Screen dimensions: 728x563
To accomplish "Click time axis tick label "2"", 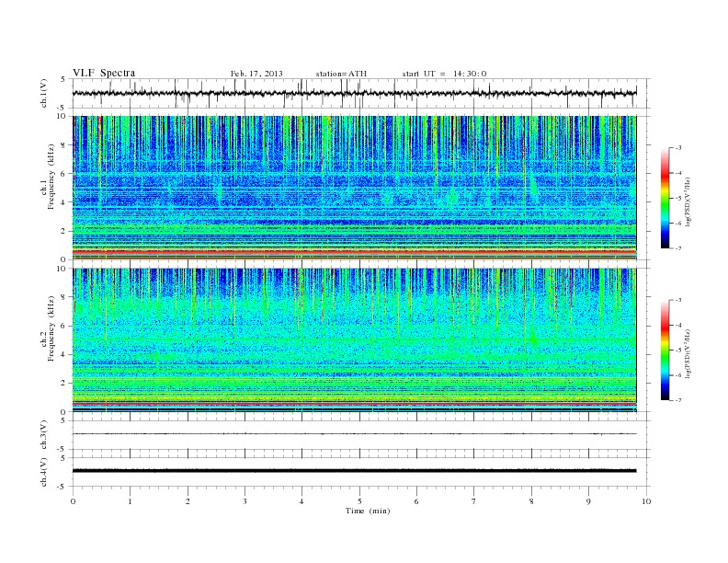I will [188, 501].
